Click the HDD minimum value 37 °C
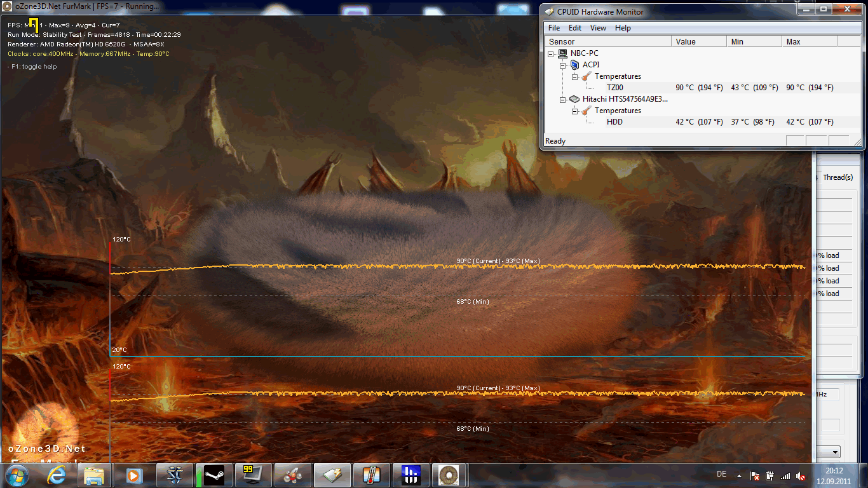The height and width of the screenshot is (488, 868). [752, 122]
